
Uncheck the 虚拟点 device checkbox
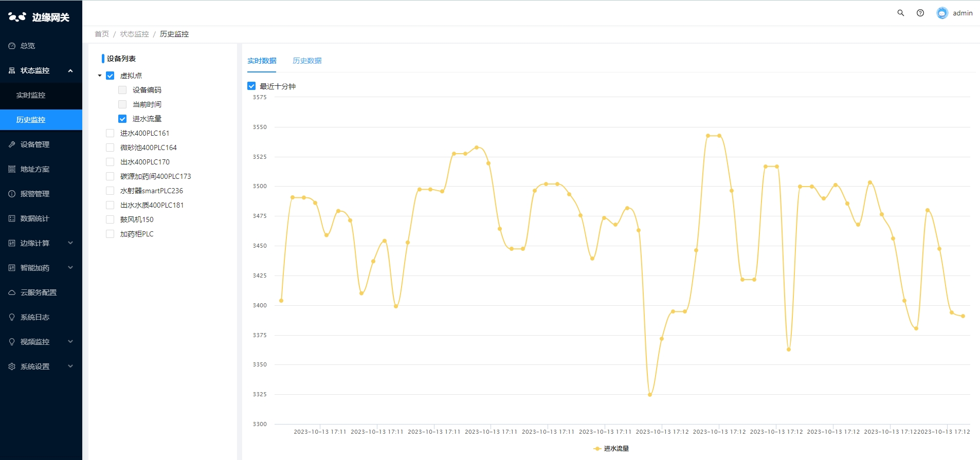click(x=110, y=76)
